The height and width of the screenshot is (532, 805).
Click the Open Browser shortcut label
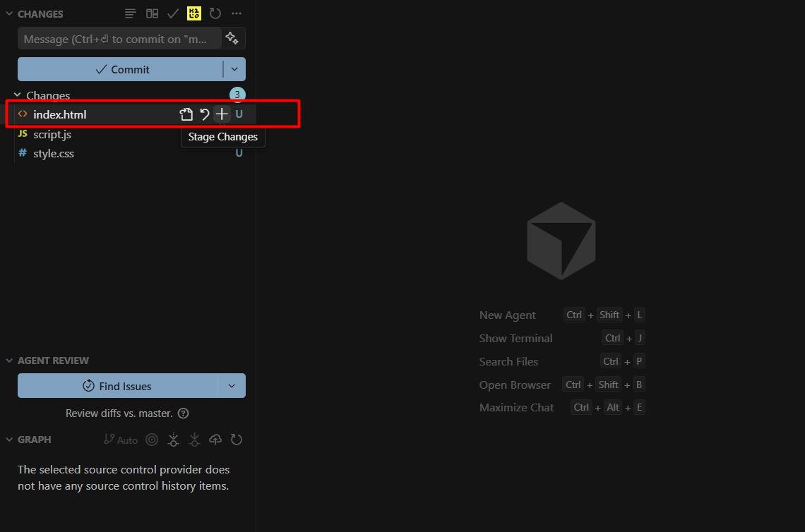(514, 385)
